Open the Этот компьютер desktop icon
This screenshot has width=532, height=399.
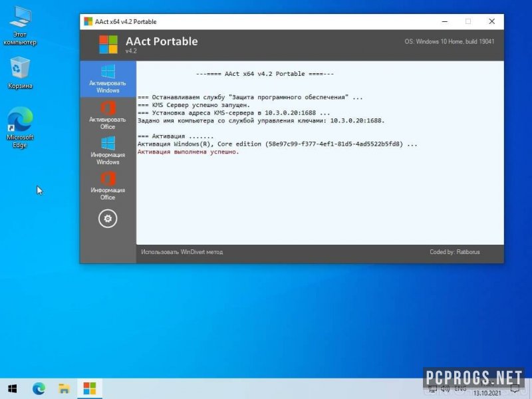20,26
